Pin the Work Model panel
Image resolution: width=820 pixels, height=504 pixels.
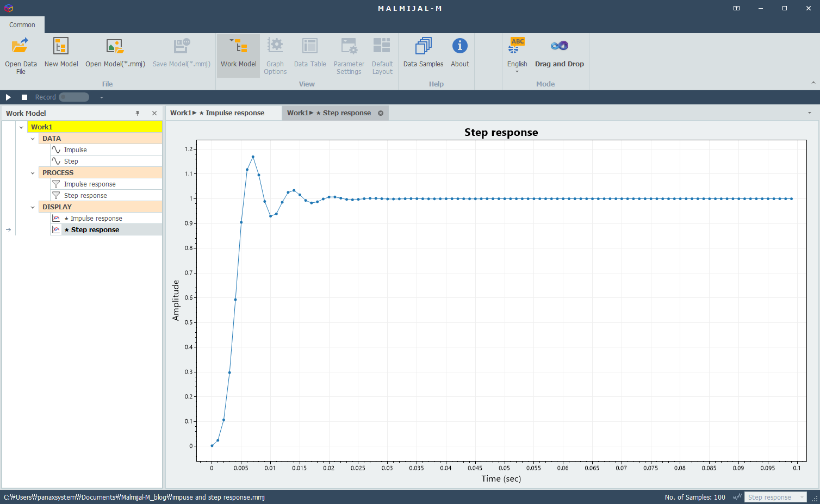click(x=138, y=113)
